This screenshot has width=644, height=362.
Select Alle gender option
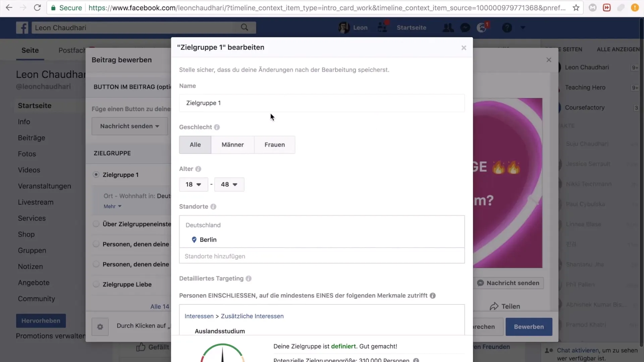195,145
